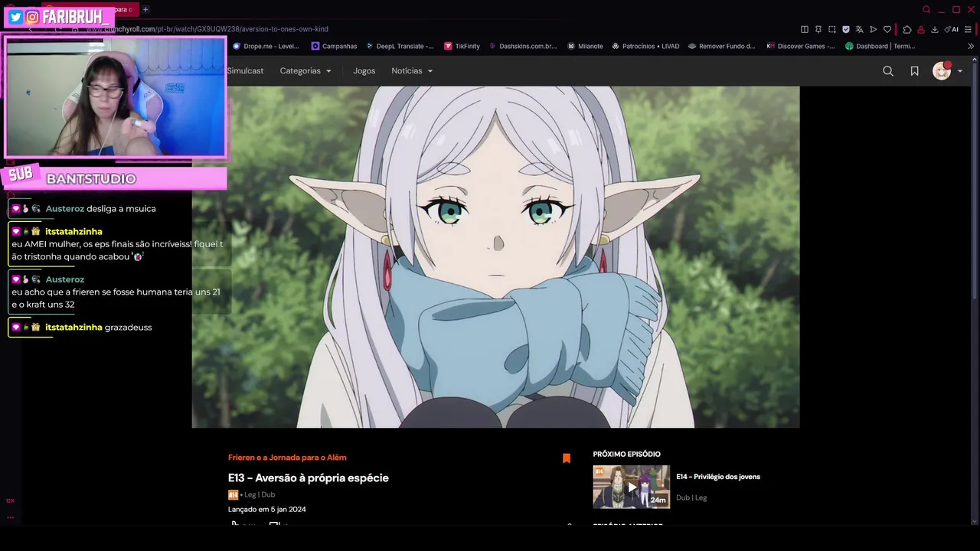Expand the Notícias dropdown
Image resolution: width=980 pixels, height=551 pixels.
pyautogui.click(x=412, y=70)
